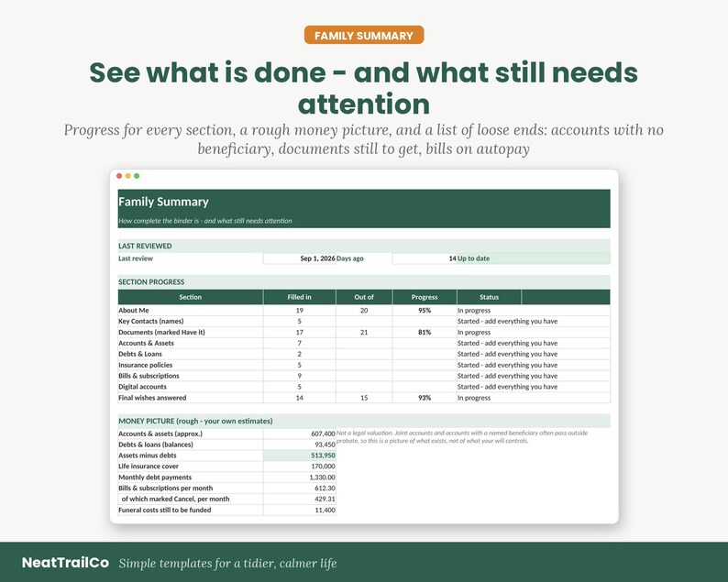Click the 93,450 debts & loans value

[300, 445]
